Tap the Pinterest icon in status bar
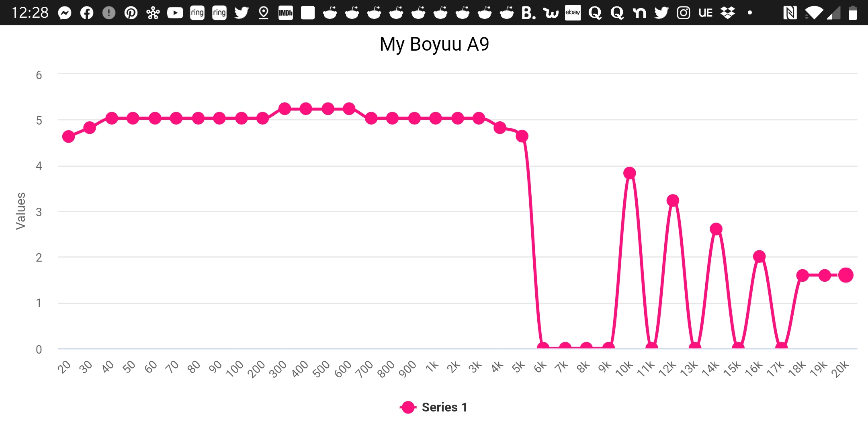 click(131, 13)
